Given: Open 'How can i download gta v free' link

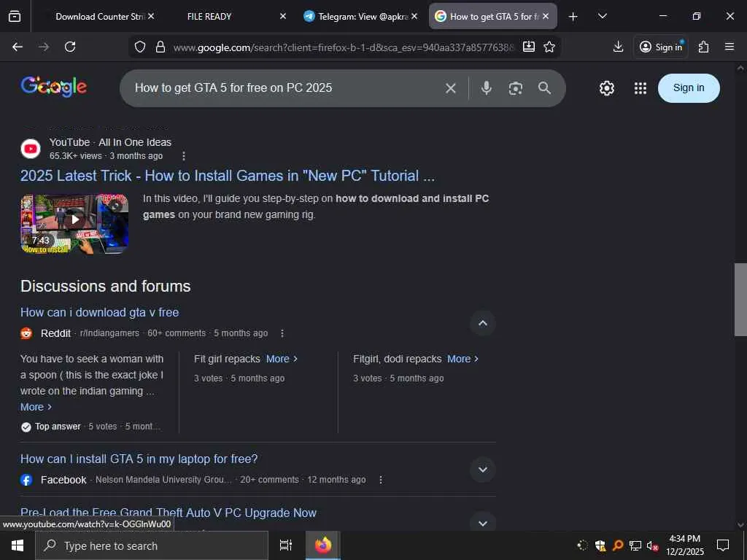Looking at the screenshot, I should 99,312.
